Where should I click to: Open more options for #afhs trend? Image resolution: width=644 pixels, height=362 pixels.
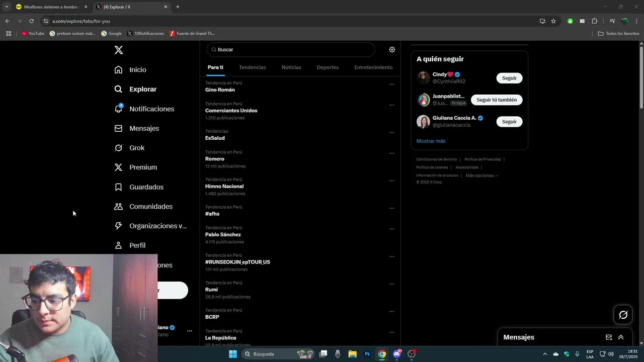391,208
